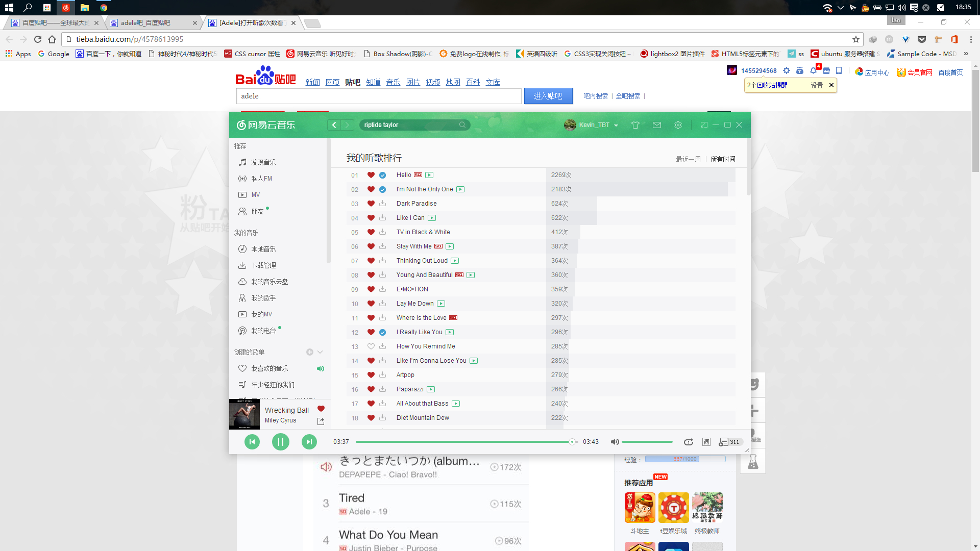Click the blue enter Tieba button

pyautogui.click(x=548, y=96)
